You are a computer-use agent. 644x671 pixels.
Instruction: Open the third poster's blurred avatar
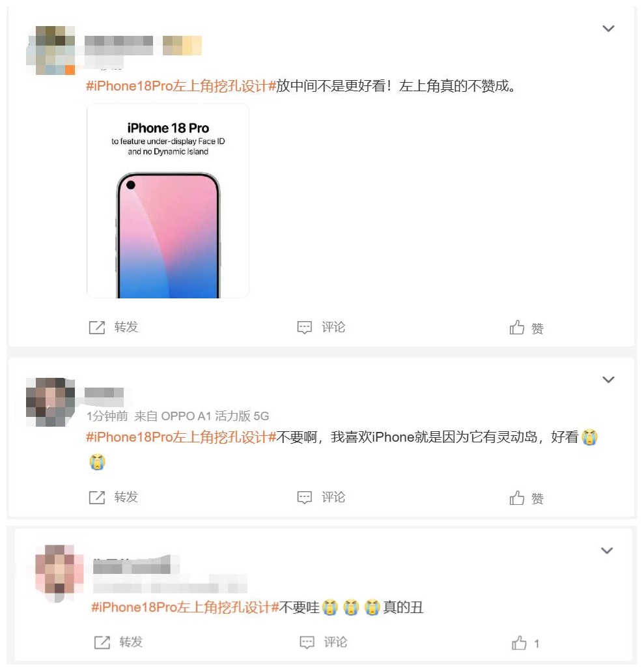pos(59,573)
